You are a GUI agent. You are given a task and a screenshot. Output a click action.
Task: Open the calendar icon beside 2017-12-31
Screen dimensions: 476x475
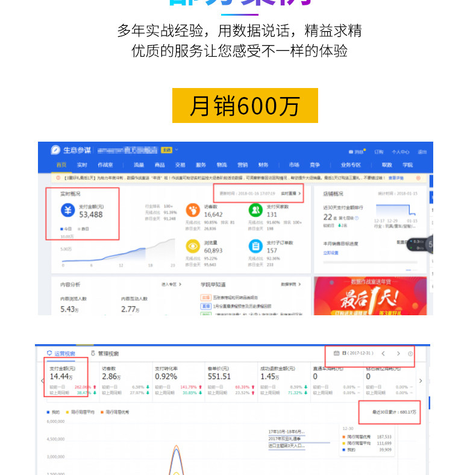336,353
